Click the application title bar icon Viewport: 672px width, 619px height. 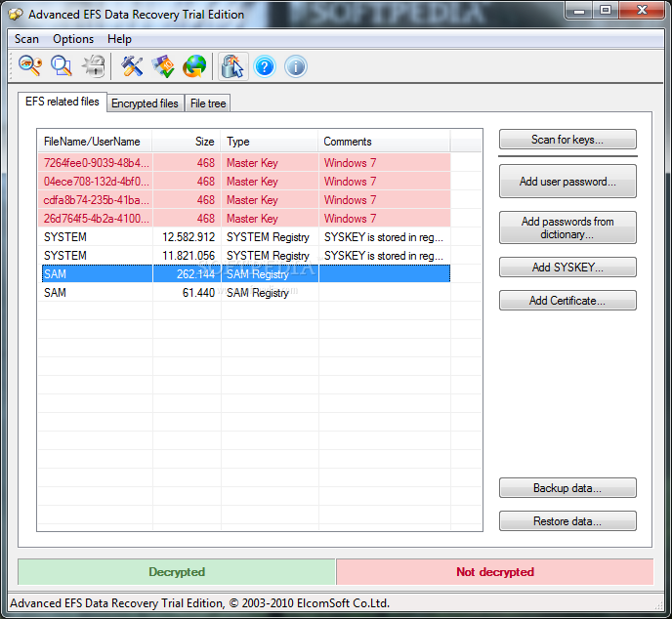point(16,14)
